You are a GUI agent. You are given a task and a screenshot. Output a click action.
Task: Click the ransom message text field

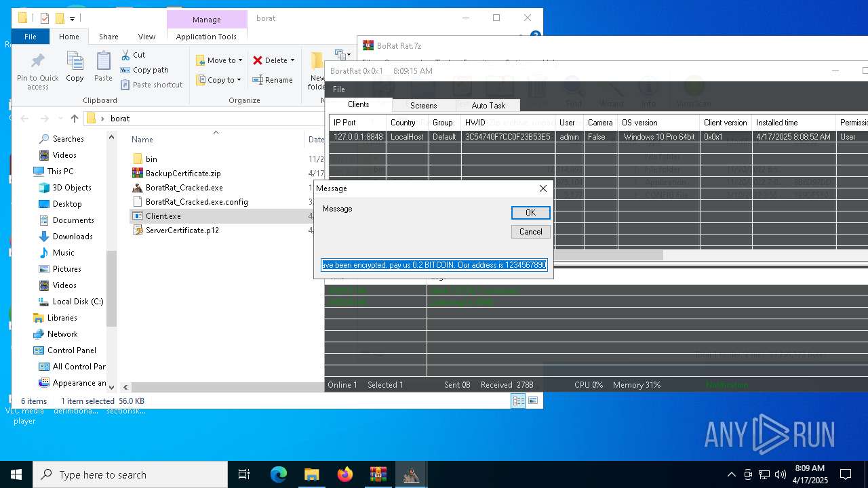(x=434, y=265)
